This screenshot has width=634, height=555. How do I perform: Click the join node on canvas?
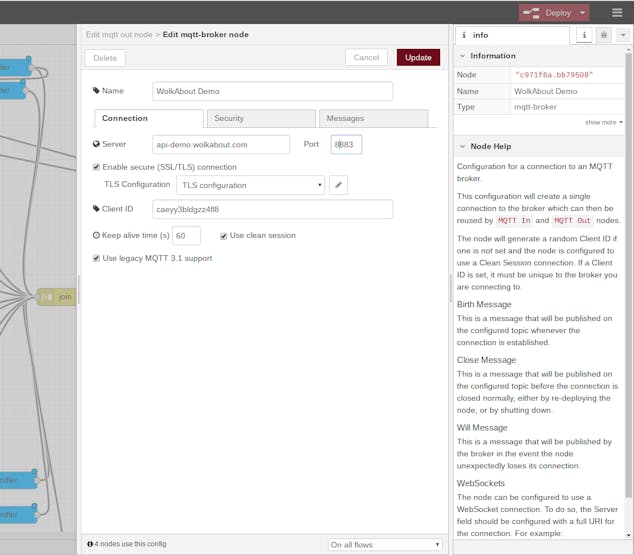(x=57, y=297)
